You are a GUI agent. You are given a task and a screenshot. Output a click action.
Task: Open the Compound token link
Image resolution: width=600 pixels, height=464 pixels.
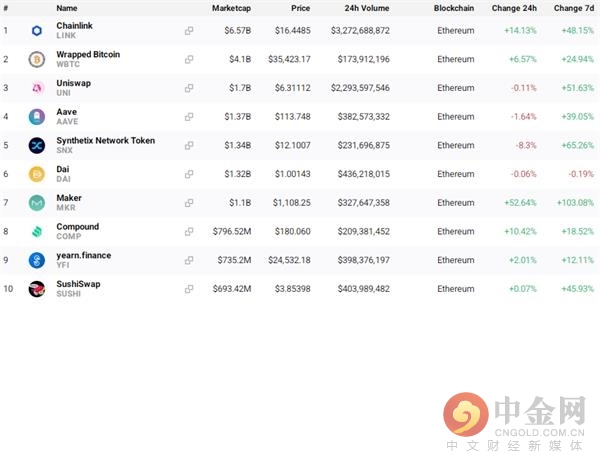(78, 226)
